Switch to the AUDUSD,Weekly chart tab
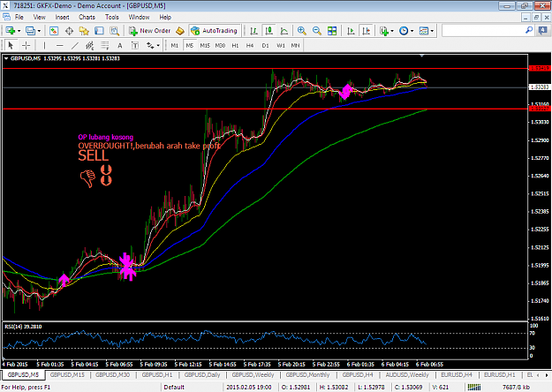 click(407, 375)
